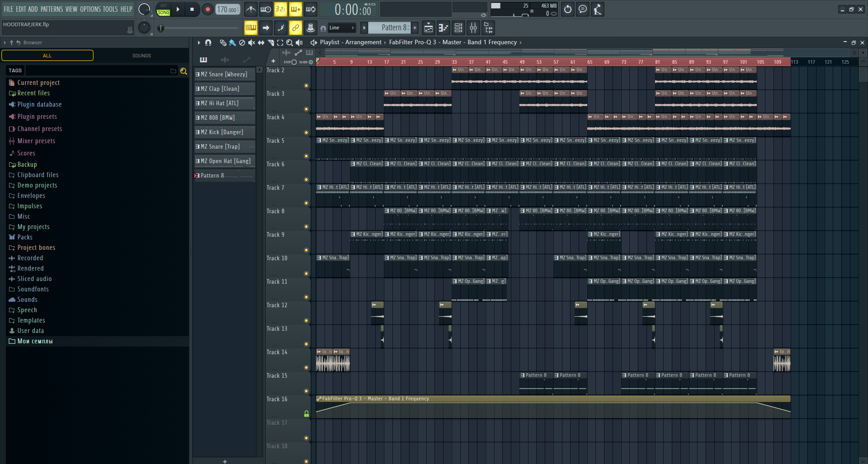Open the Mixer view button

(x=473, y=28)
